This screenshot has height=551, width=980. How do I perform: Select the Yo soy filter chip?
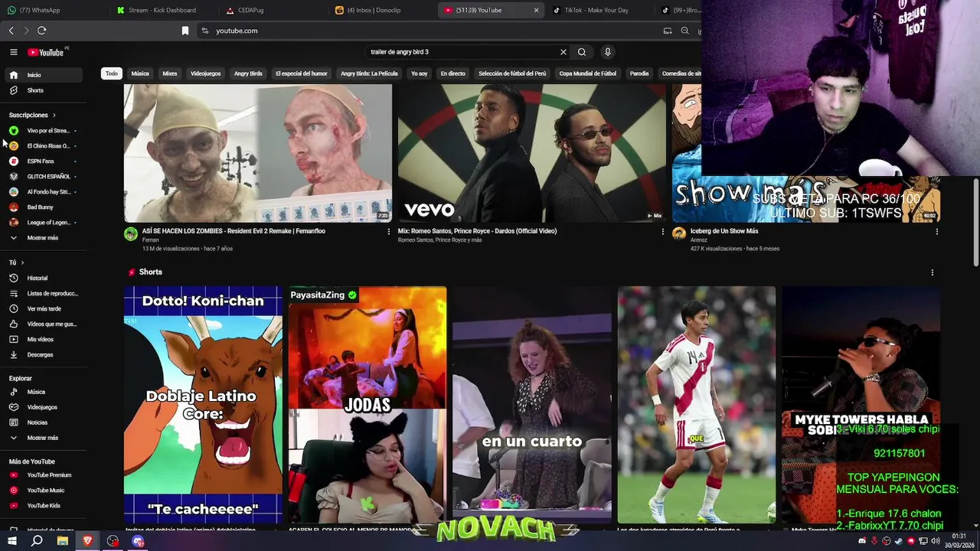point(419,73)
